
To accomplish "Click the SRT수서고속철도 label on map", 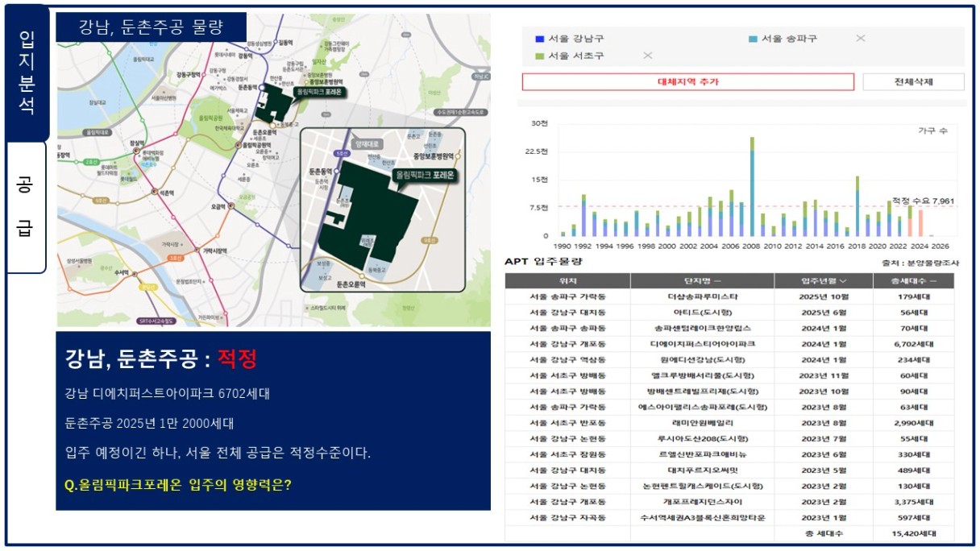I will pyautogui.click(x=158, y=320).
